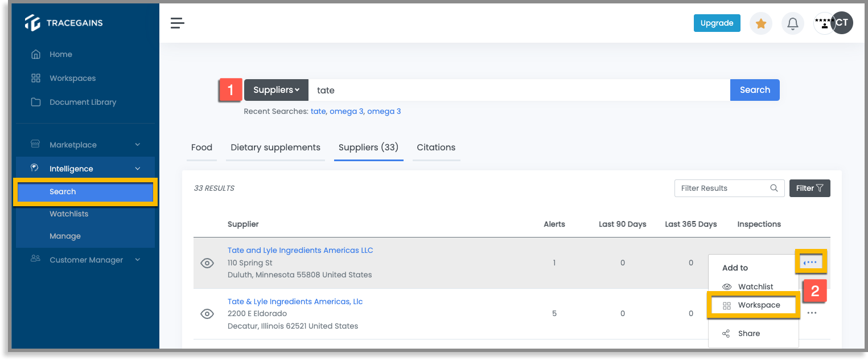Toggle watch eye for Tate and Lyle Duluth supplier
The height and width of the screenshot is (360, 868).
click(x=207, y=263)
